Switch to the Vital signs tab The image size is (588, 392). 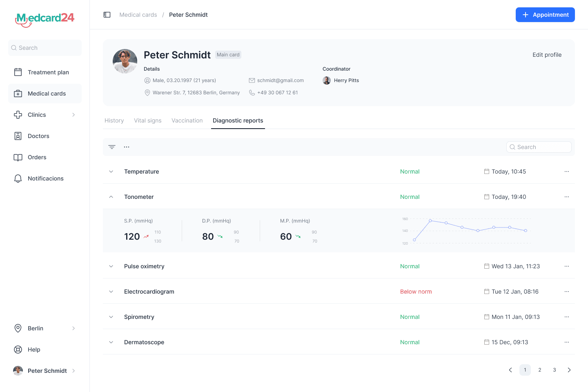click(x=148, y=120)
